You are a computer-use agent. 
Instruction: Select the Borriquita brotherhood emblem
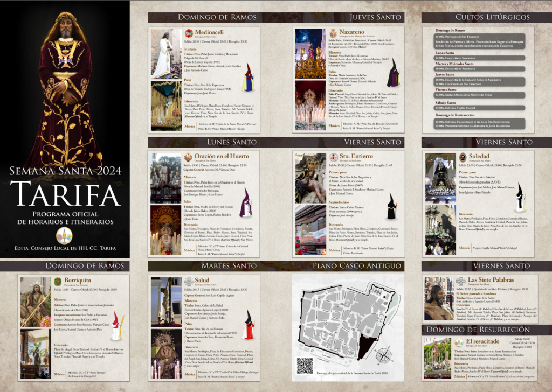point(58,281)
